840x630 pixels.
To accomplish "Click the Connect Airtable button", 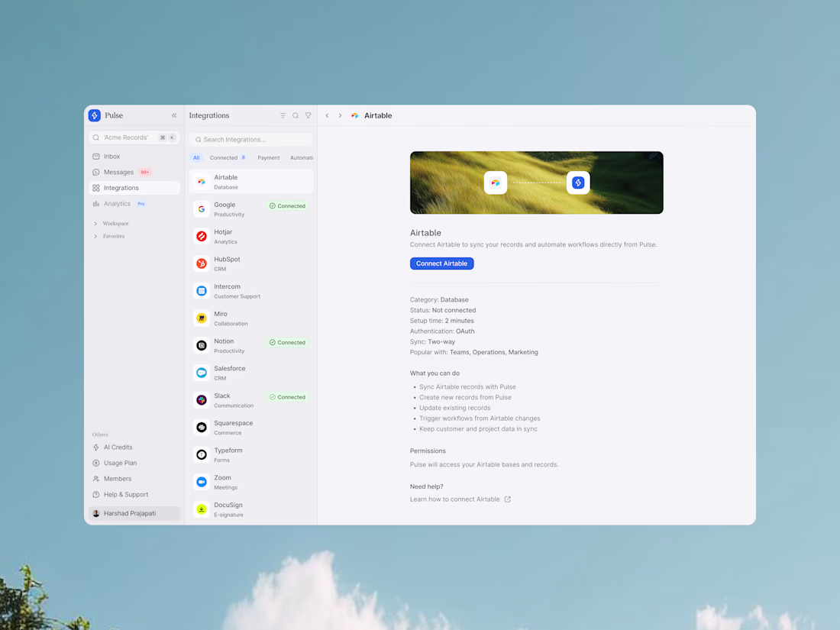I will click(442, 263).
